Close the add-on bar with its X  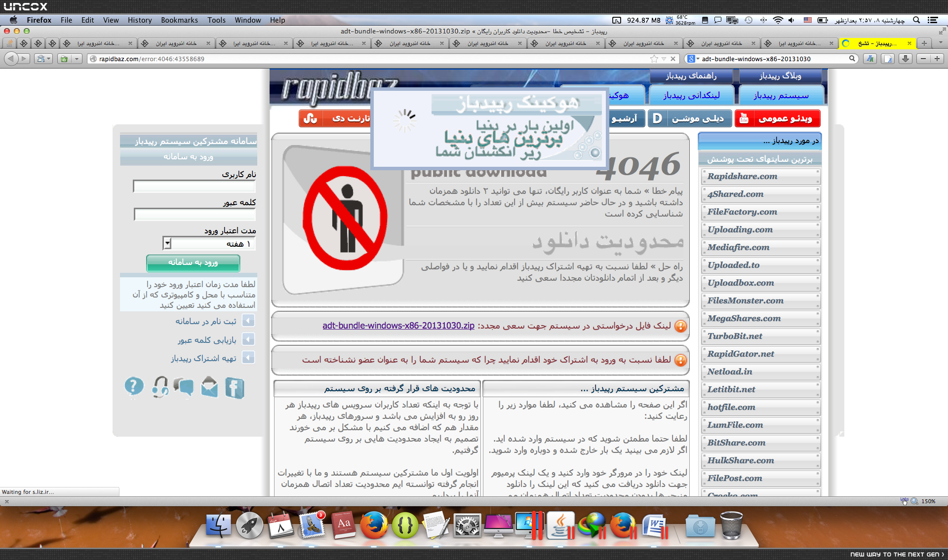coord(7,502)
